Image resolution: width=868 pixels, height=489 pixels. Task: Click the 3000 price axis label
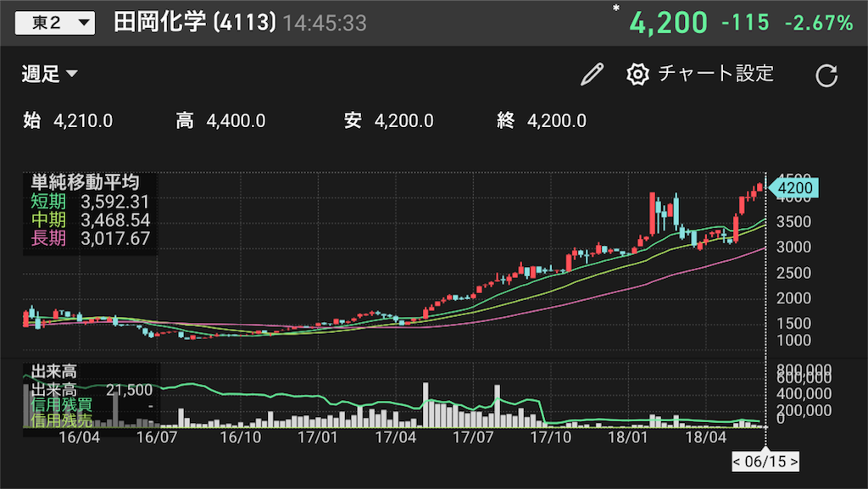click(793, 247)
